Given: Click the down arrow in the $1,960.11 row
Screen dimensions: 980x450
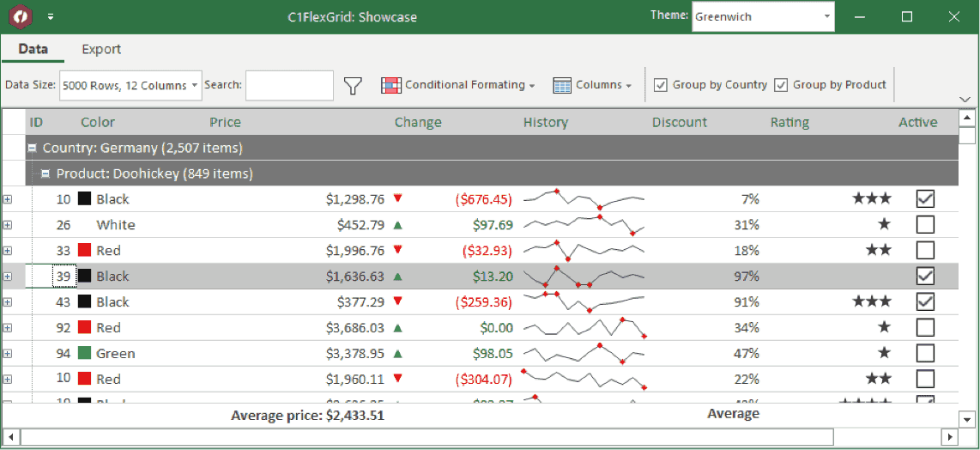Looking at the screenshot, I should [397, 378].
